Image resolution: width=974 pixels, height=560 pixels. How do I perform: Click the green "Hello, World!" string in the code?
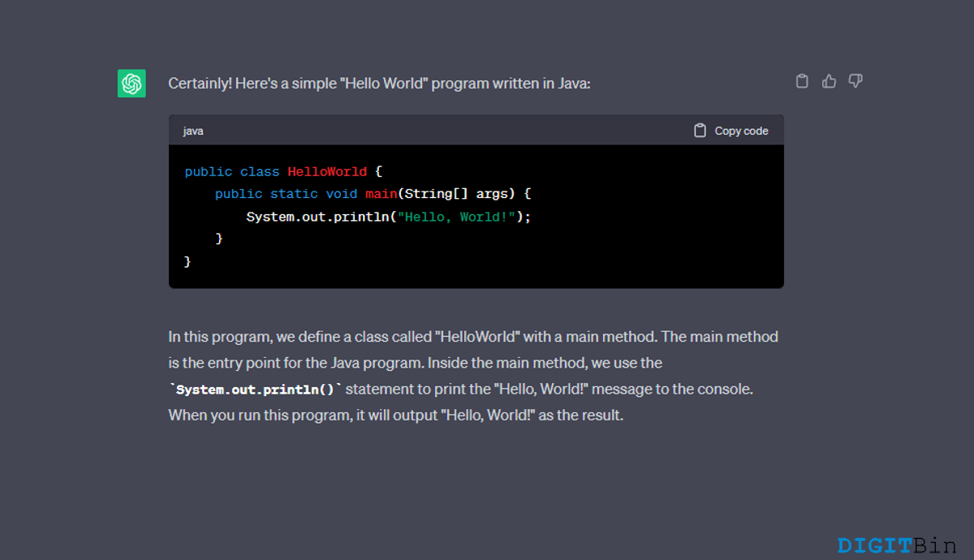pyautogui.click(x=456, y=217)
